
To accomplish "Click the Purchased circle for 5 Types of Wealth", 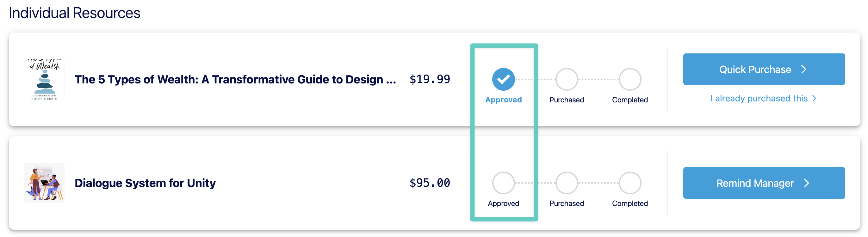I will (x=567, y=79).
